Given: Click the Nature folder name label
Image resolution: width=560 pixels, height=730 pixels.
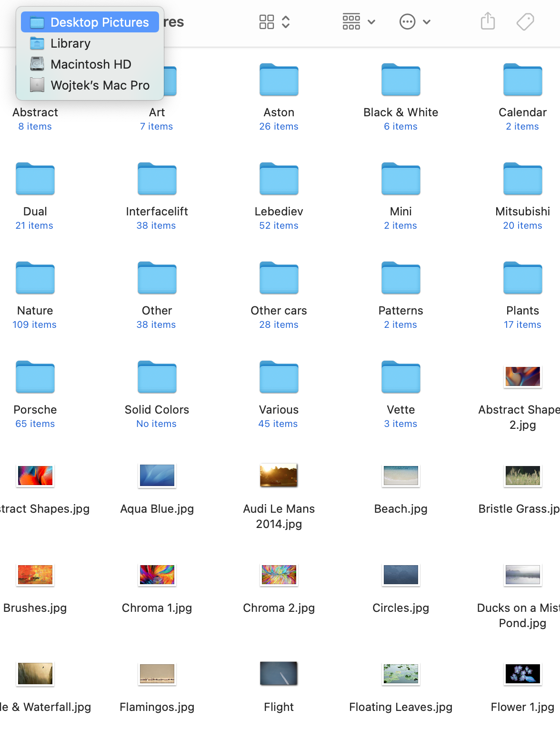Looking at the screenshot, I should tap(35, 311).
